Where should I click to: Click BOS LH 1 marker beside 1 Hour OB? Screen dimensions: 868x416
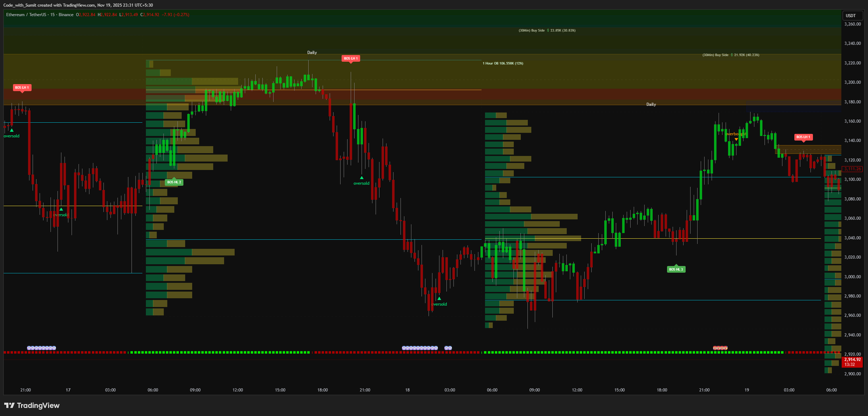351,59
